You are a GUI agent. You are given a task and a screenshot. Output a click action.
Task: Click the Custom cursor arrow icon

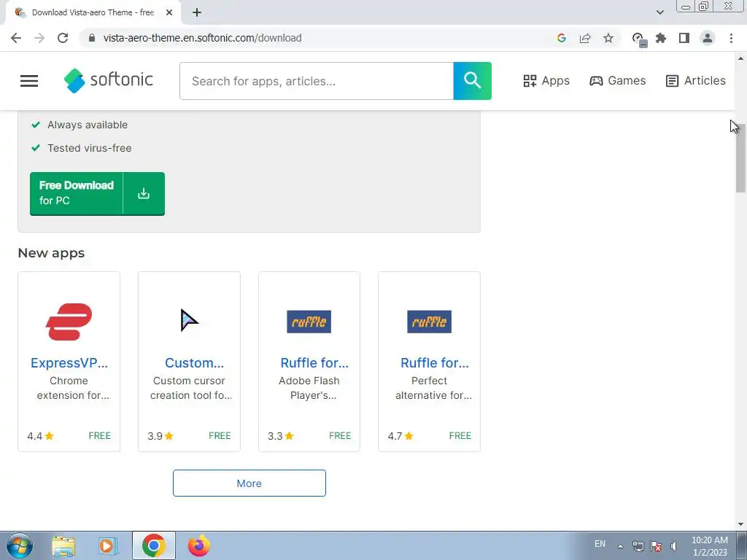pyautogui.click(x=189, y=320)
